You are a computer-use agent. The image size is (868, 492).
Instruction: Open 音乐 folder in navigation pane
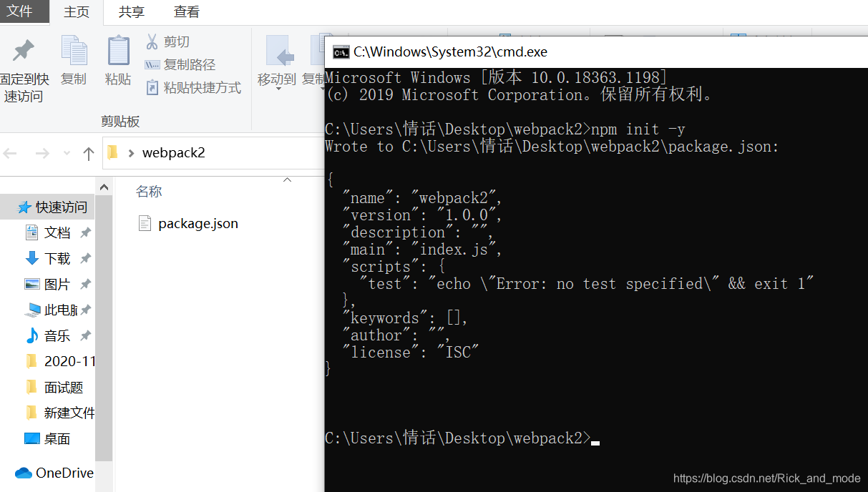coord(57,335)
